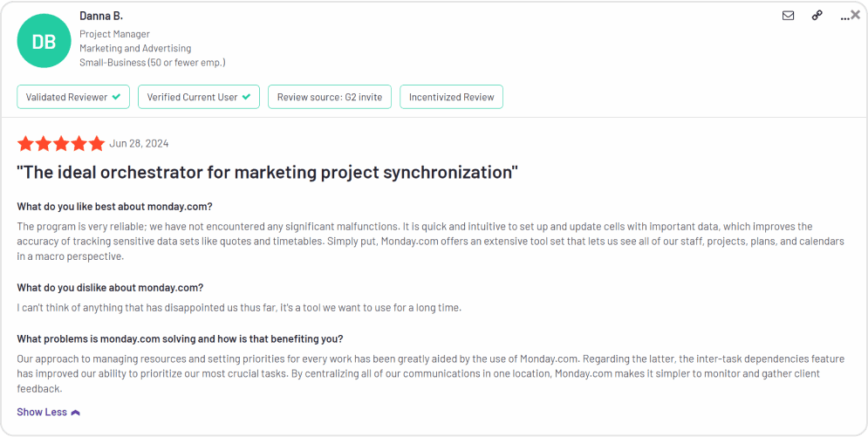Click 'What do you like best about monday.com?' heading
This screenshot has height=437, width=868.
coord(114,207)
